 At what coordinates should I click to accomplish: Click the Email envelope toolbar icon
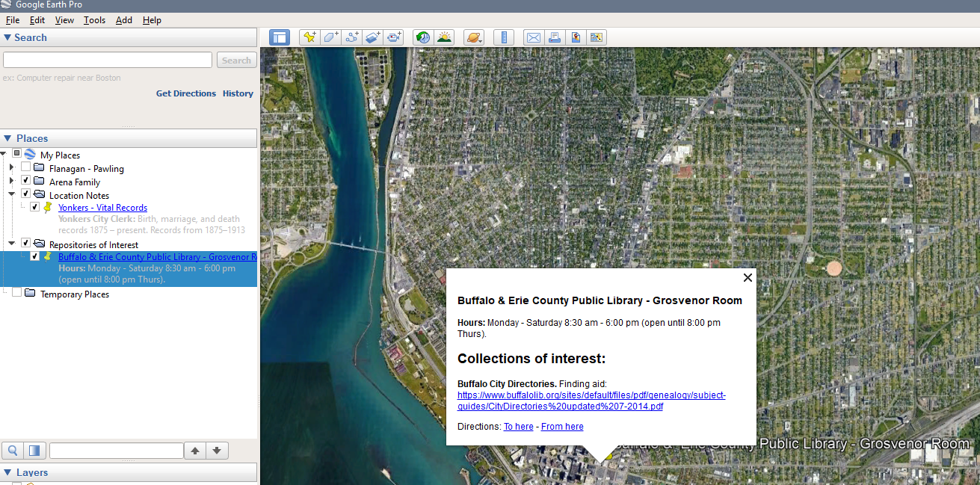coord(533,37)
